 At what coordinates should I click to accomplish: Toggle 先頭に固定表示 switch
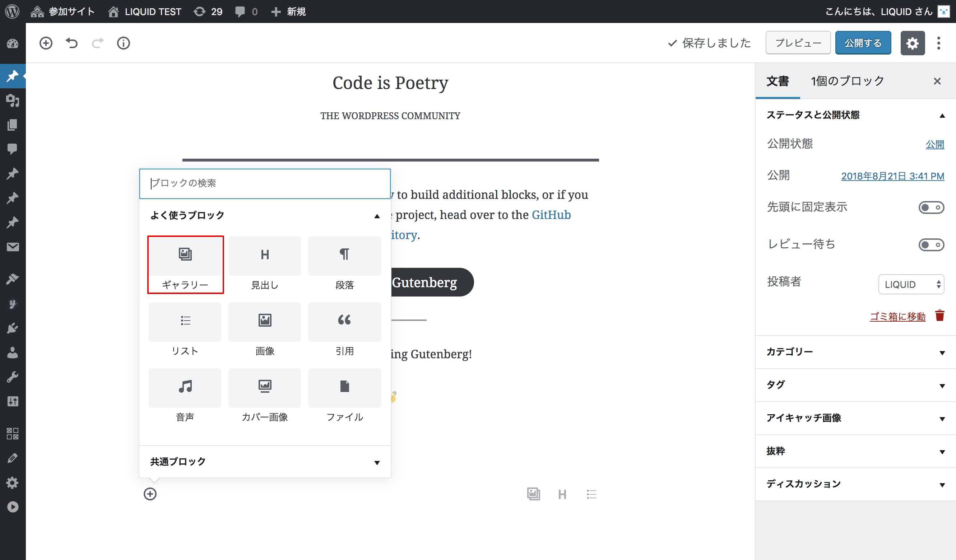coord(931,207)
